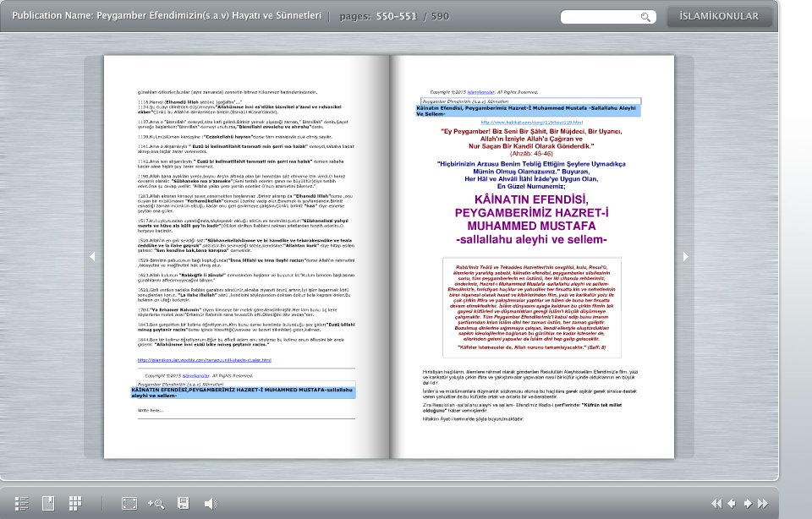Viewport: 812px width, 519px height.
Task: Open the bookmarks panel icon
Action: [48, 503]
